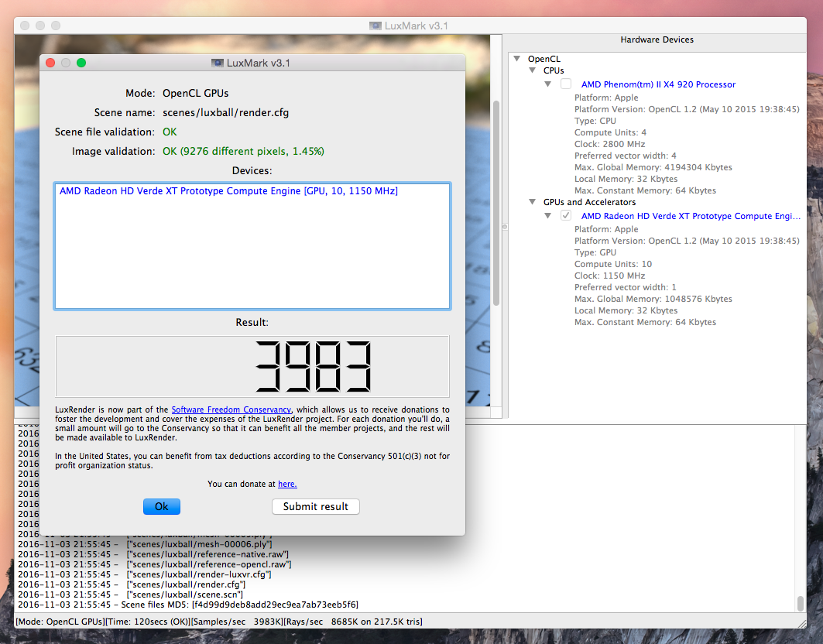Click 'Compute Units: 4' under CPU

(610, 133)
